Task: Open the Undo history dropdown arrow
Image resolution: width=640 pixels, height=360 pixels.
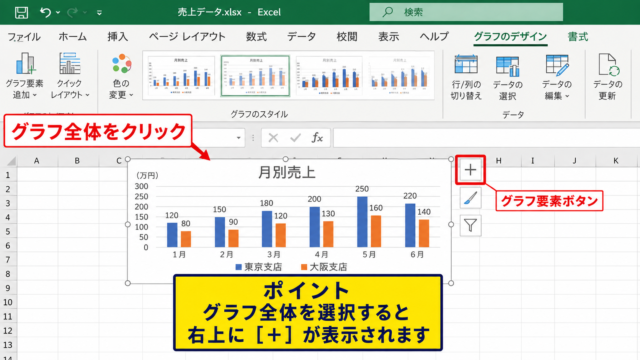Action: click(58, 13)
